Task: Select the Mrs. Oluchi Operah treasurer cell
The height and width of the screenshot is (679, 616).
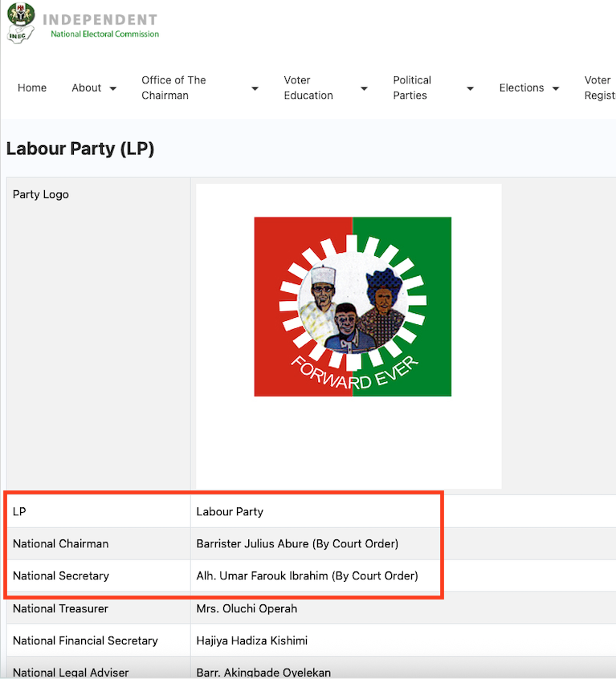Action: click(247, 609)
